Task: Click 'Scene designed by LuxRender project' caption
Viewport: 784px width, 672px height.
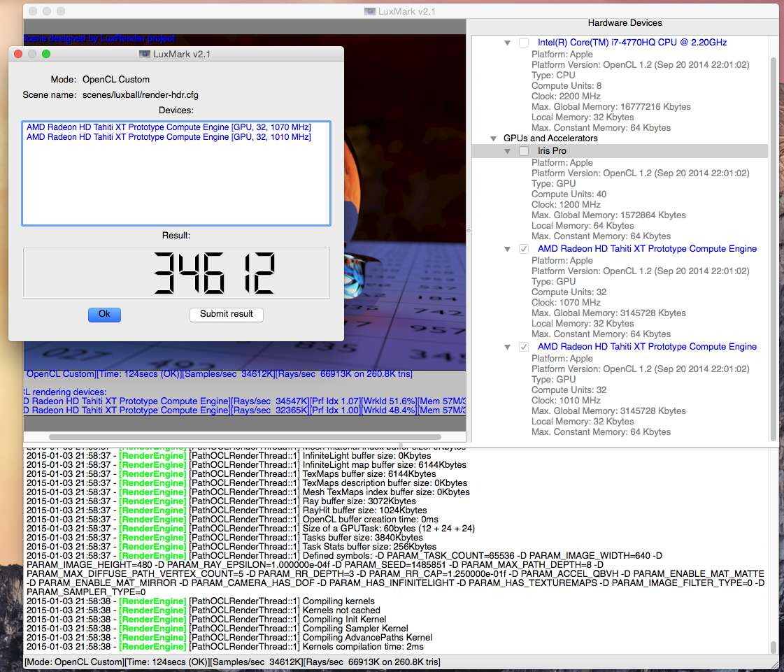Action: 99,38
